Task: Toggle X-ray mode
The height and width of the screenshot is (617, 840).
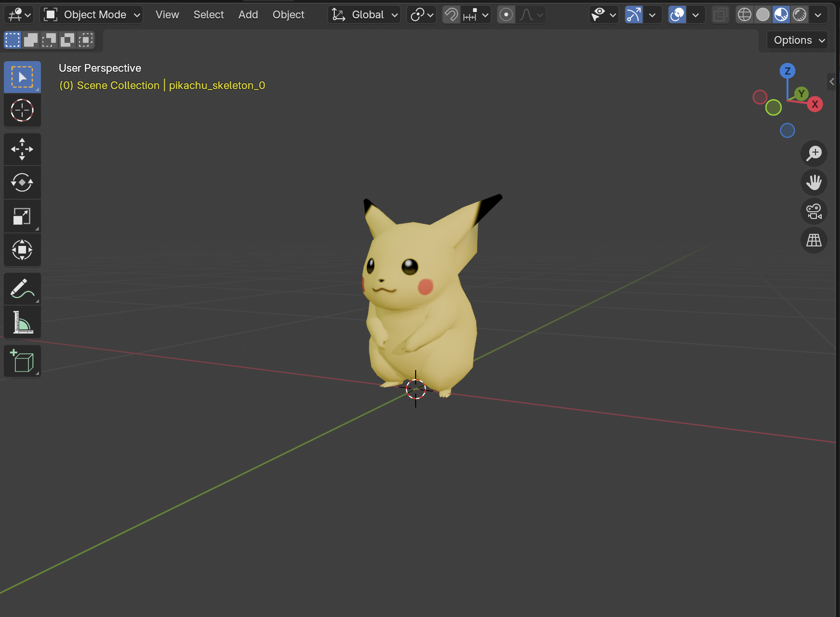Action: coord(720,15)
